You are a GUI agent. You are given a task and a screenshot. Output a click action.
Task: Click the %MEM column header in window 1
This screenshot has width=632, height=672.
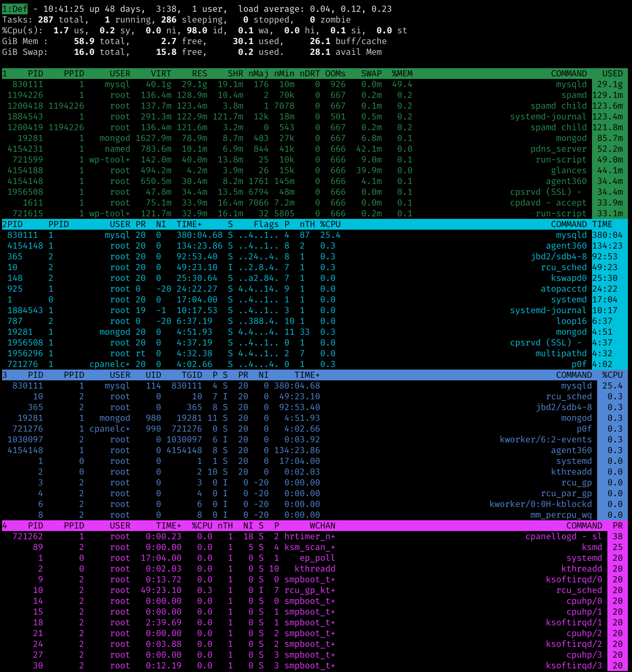402,73
